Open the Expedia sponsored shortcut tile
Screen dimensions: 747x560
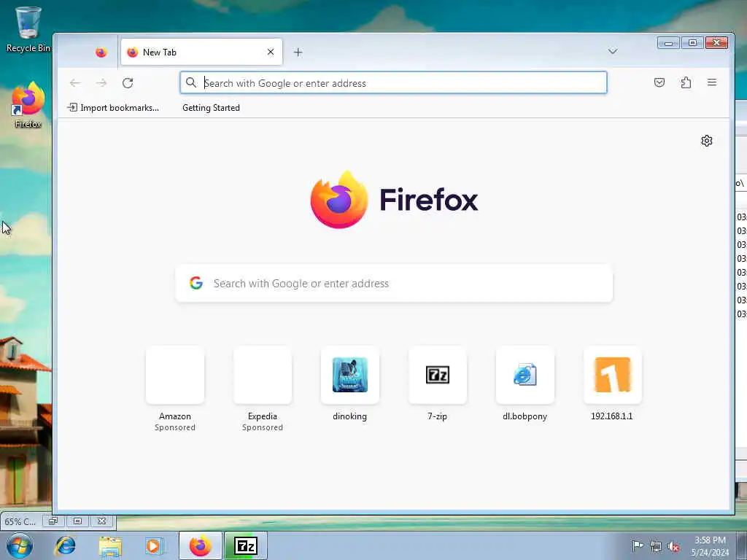click(263, 376)
